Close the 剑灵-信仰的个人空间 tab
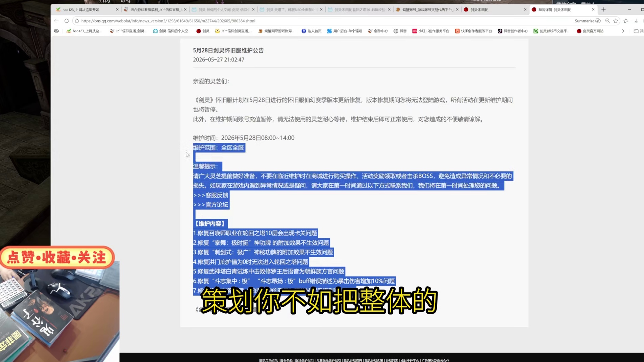The width and height of the screenshot is (644, 362). 253,10
